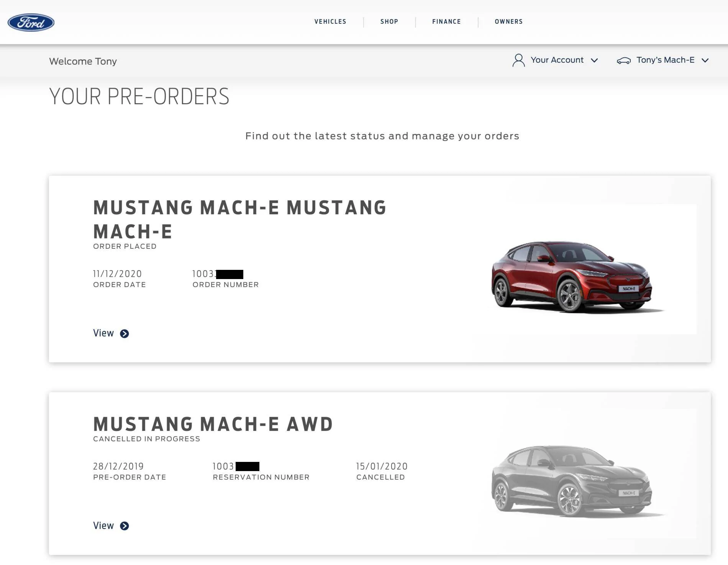Open the Shop menu

pos(389,22)
